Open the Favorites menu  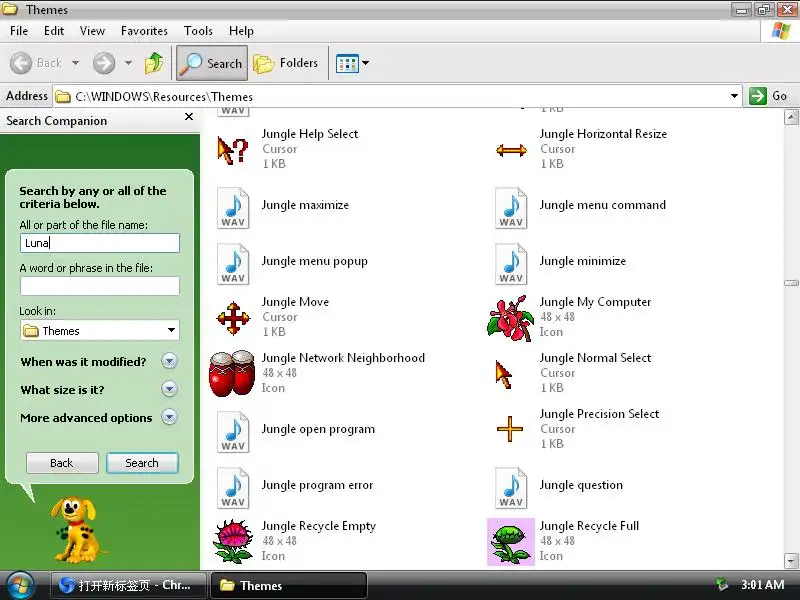pyautogui.click(x=144, y=31)
